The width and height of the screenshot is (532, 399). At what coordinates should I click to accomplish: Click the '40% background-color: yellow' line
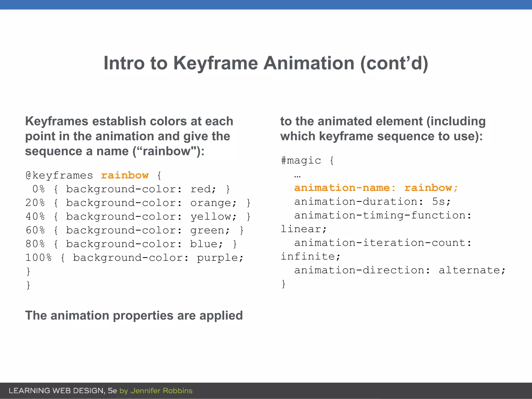138,217
